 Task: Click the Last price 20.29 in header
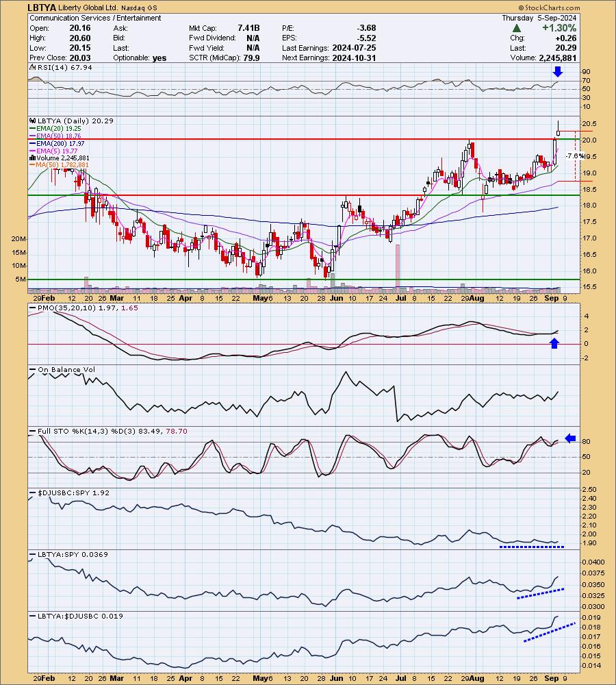[566, 48]
